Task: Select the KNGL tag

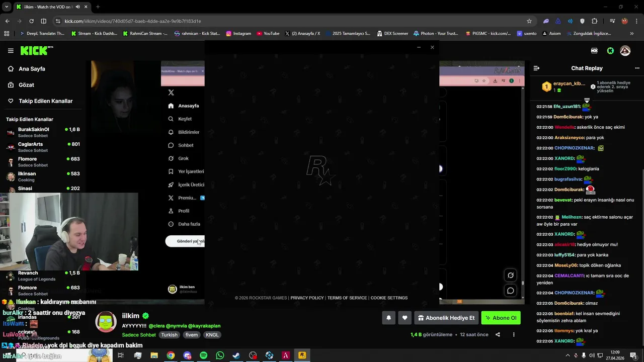Action: (212, 335)
